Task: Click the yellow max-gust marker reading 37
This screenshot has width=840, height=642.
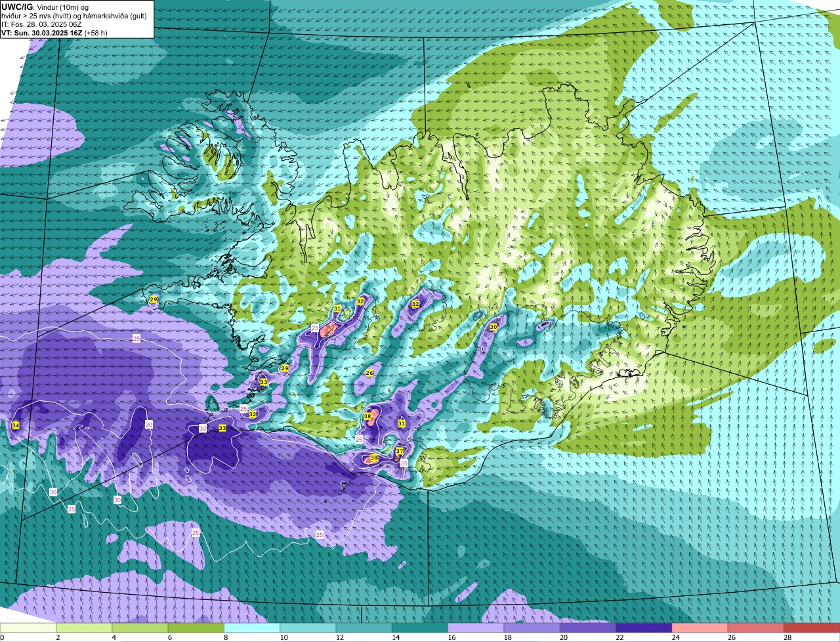Action: coord(399,451)
